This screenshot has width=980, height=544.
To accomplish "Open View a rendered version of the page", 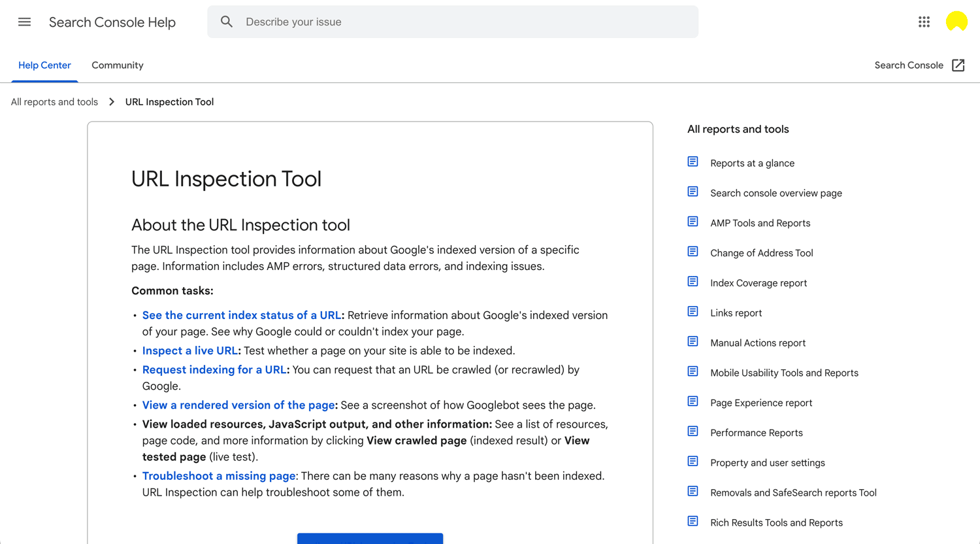I will (x=238, y=405).
